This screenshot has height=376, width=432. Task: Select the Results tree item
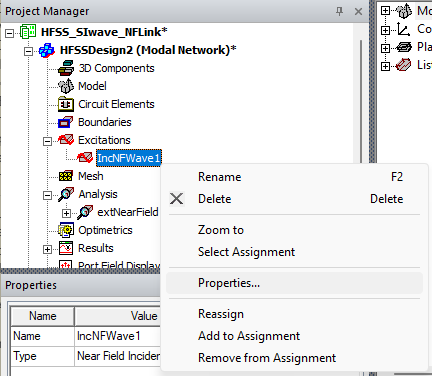click(96, 248)
